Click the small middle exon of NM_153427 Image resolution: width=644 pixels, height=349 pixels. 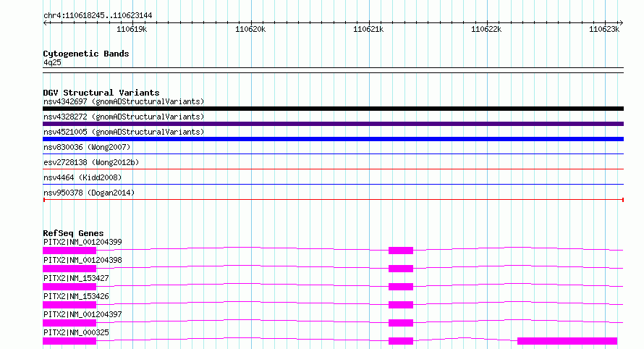tap(401, 287)
